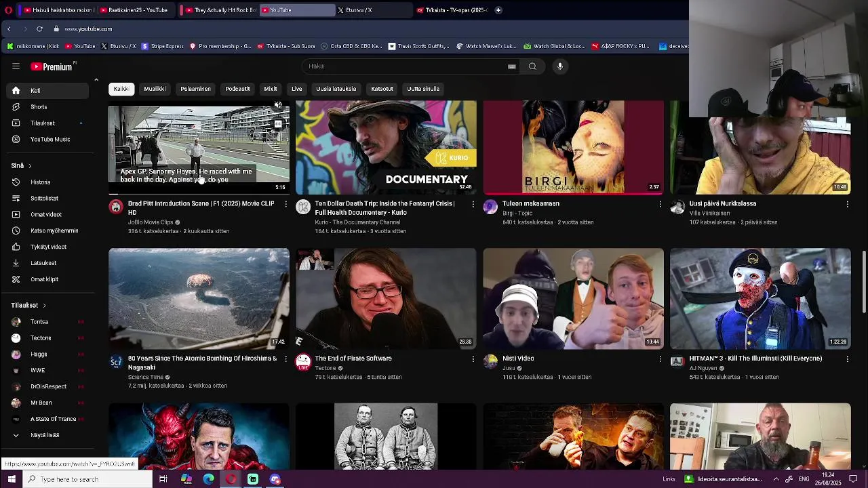
Task: Click the Windows taskbar search box
Action: pos(88,479)
